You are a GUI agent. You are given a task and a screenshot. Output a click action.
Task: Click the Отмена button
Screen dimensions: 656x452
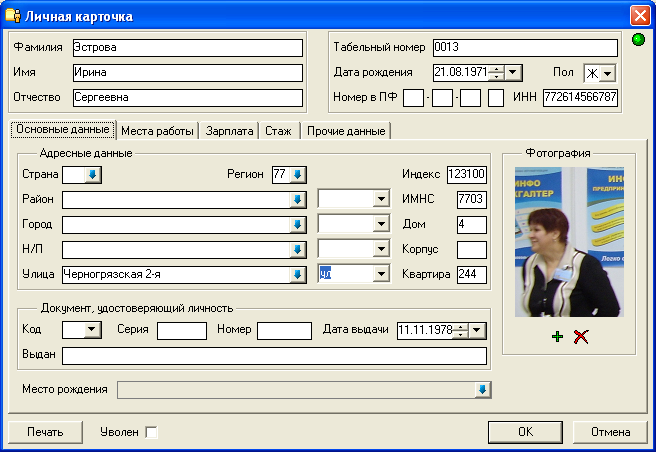610,432
